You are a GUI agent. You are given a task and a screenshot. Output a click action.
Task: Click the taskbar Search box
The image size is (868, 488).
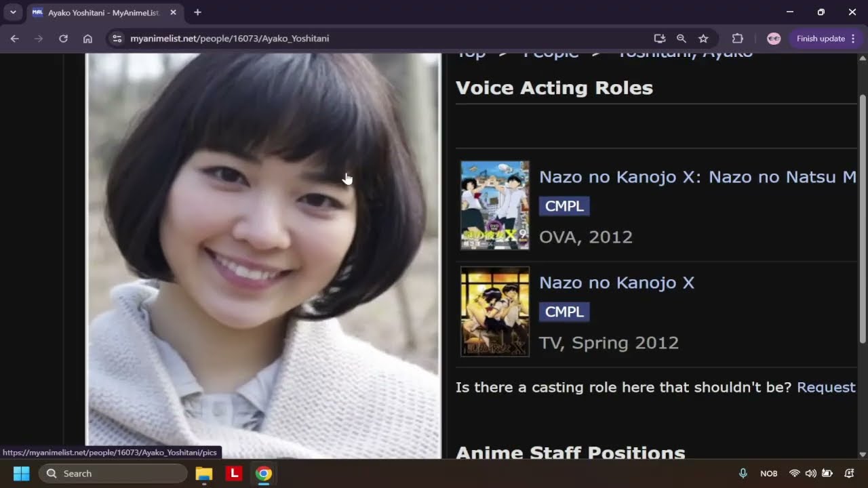click(113, 473)
